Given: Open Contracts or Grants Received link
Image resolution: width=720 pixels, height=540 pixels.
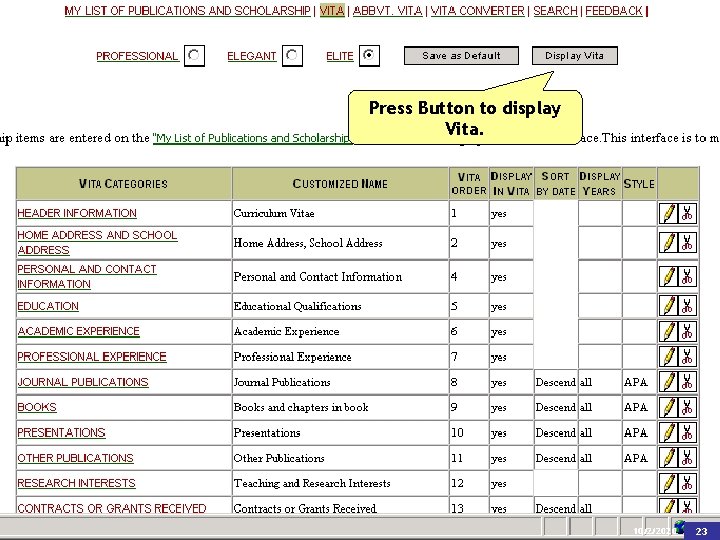Looking at the screenshot, I should click(x=112, y=508).
